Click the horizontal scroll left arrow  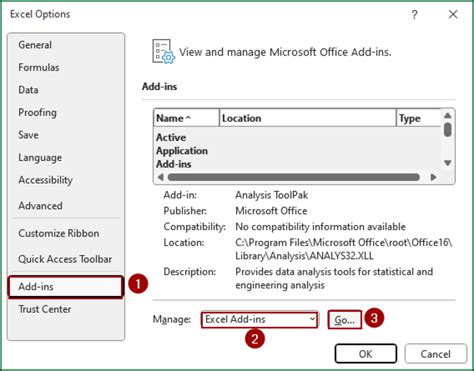click(x=160, y=177)
